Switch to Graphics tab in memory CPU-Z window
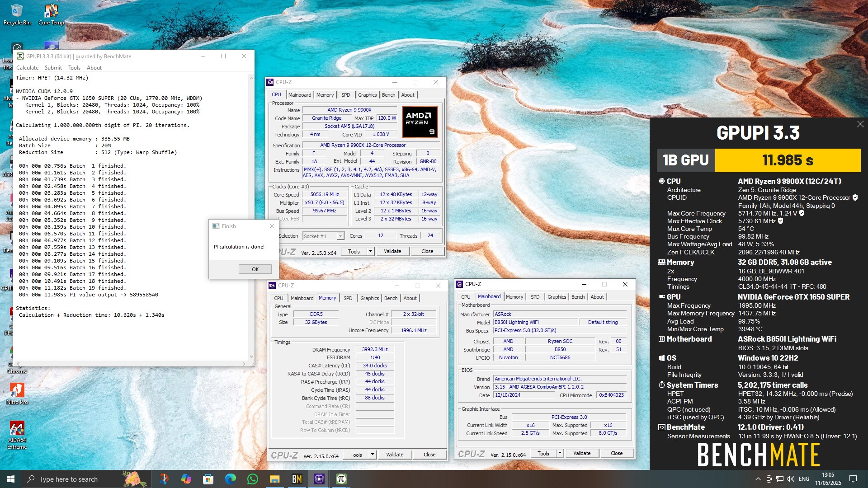 click(x=369, y=298)
